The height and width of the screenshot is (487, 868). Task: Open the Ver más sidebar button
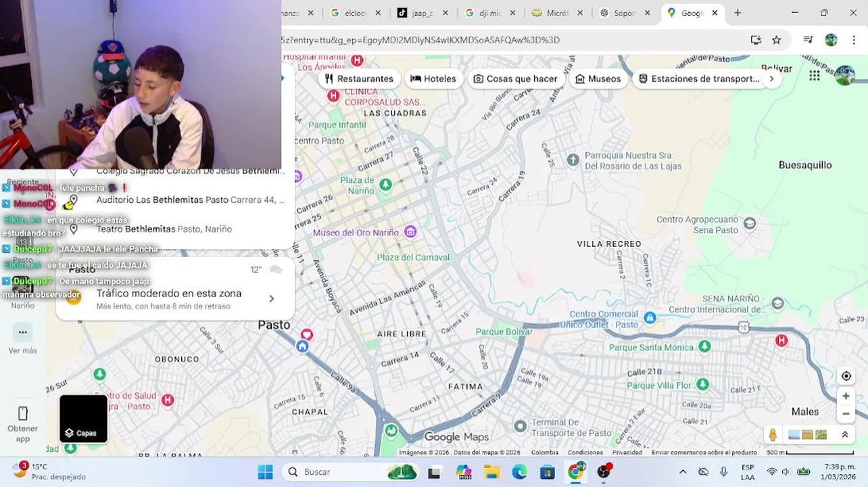pyautogui.click(x=22, y=332)
